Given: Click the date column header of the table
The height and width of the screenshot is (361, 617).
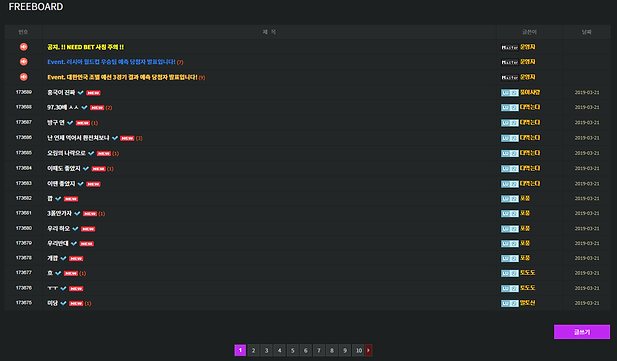Looking at the screenshot, I should tap(586, 32).
